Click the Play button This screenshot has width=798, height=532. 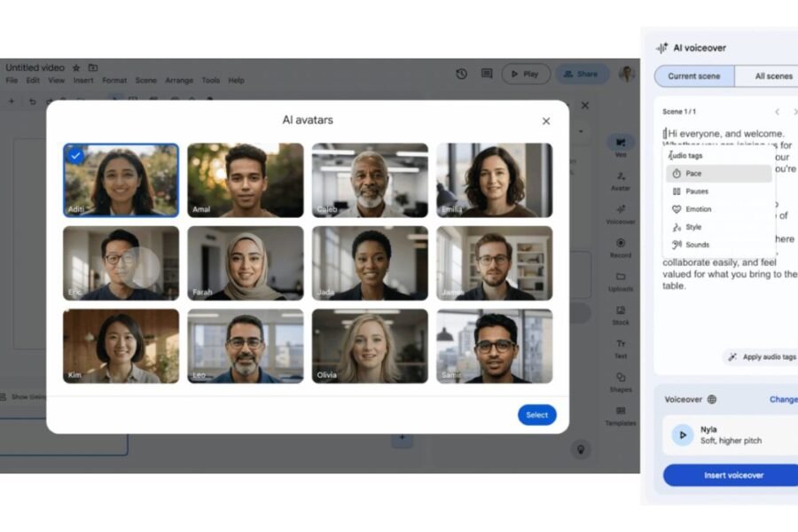point(526,74)
